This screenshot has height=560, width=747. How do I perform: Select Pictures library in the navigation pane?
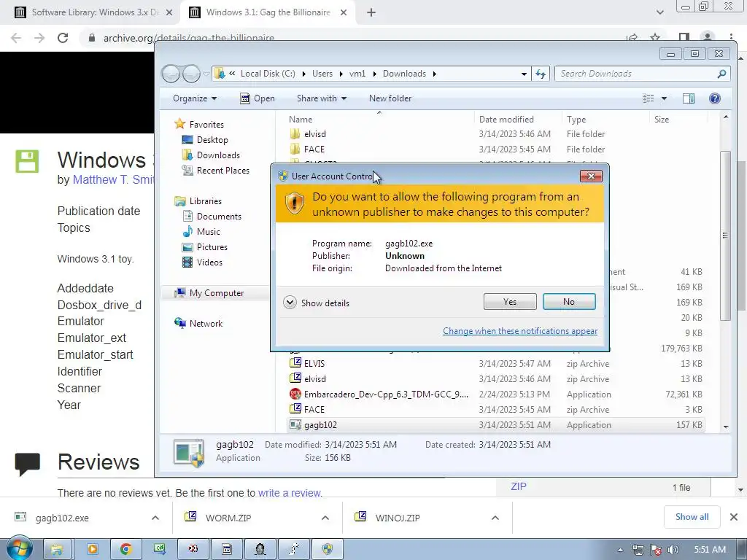point(205,247)
